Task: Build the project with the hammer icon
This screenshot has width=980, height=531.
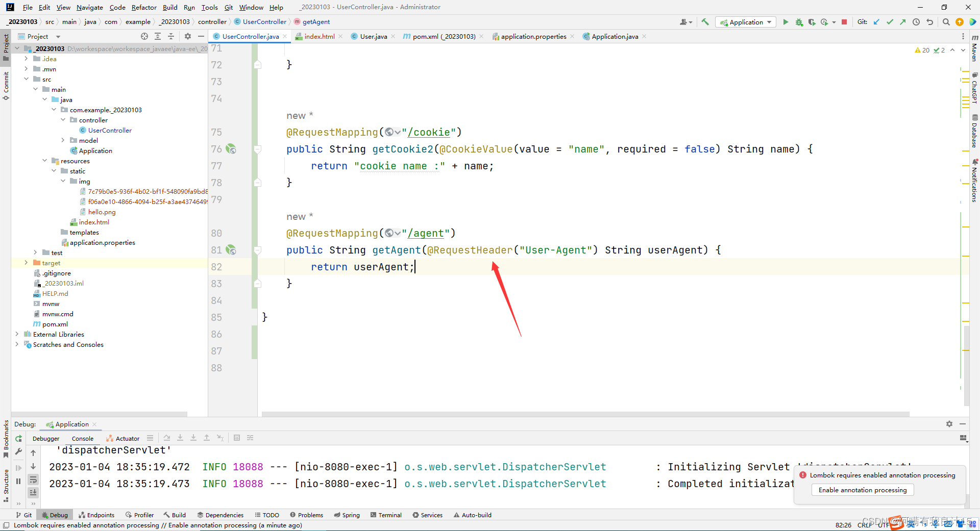Action: [x=705, y=22]
